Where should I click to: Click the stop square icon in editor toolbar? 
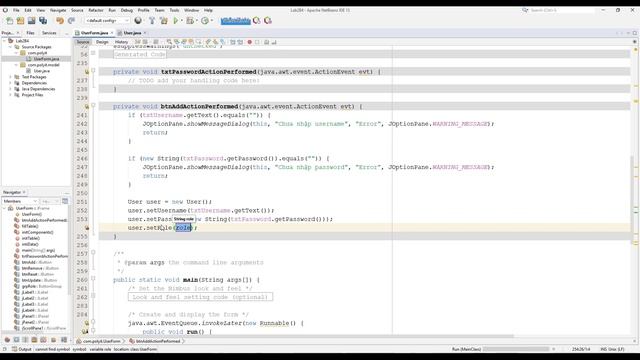click(257, 42)
